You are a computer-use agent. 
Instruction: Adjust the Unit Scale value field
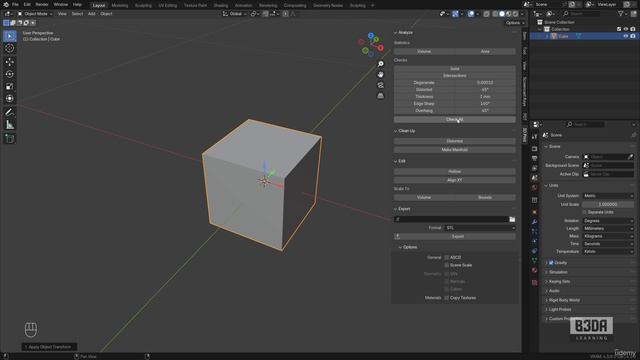(x=608, y=204)
